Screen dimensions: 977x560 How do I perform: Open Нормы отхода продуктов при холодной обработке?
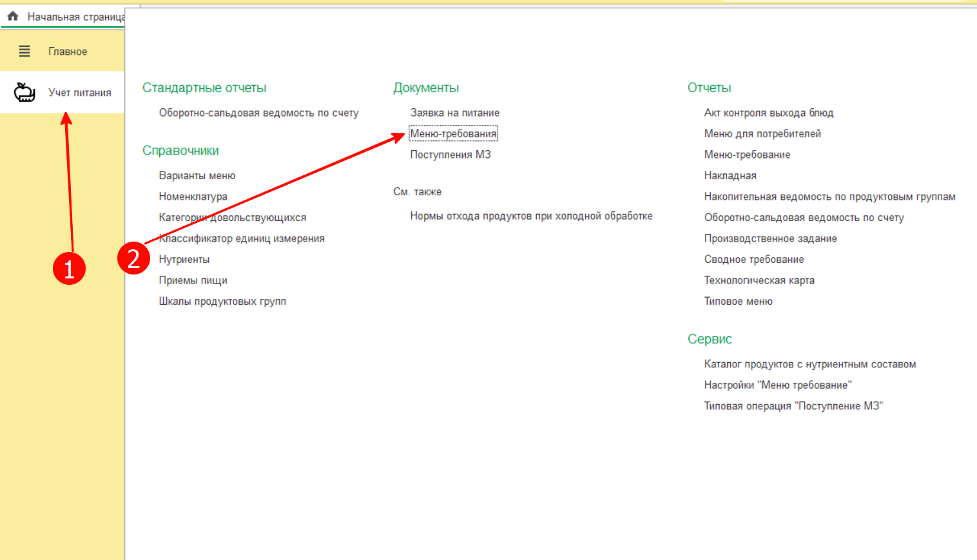point(531,216)
